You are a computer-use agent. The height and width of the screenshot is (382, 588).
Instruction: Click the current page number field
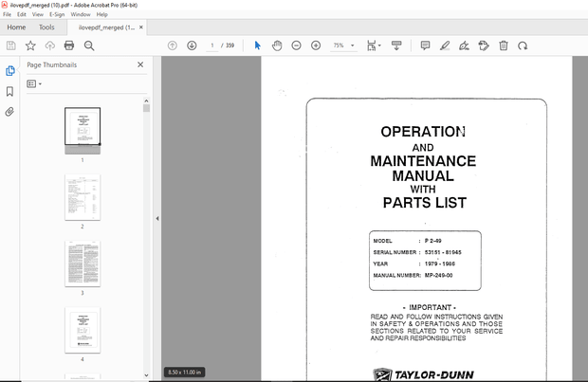point(212,45)
